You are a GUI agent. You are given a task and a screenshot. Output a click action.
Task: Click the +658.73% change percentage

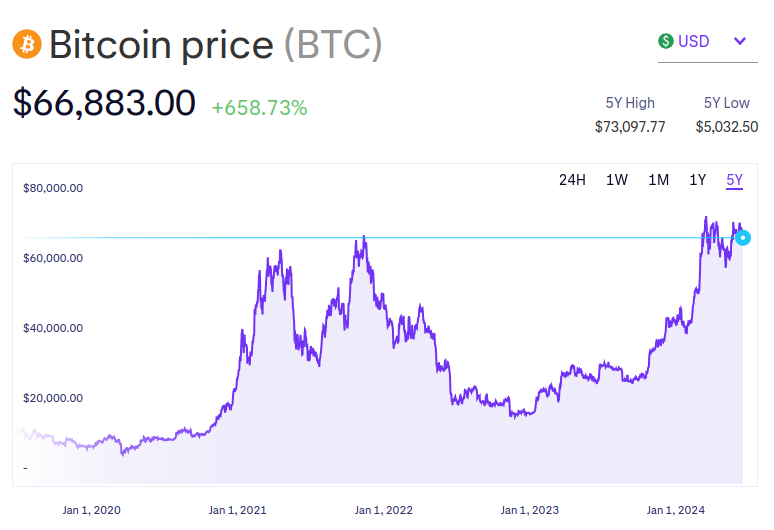[x=259, y=107]
